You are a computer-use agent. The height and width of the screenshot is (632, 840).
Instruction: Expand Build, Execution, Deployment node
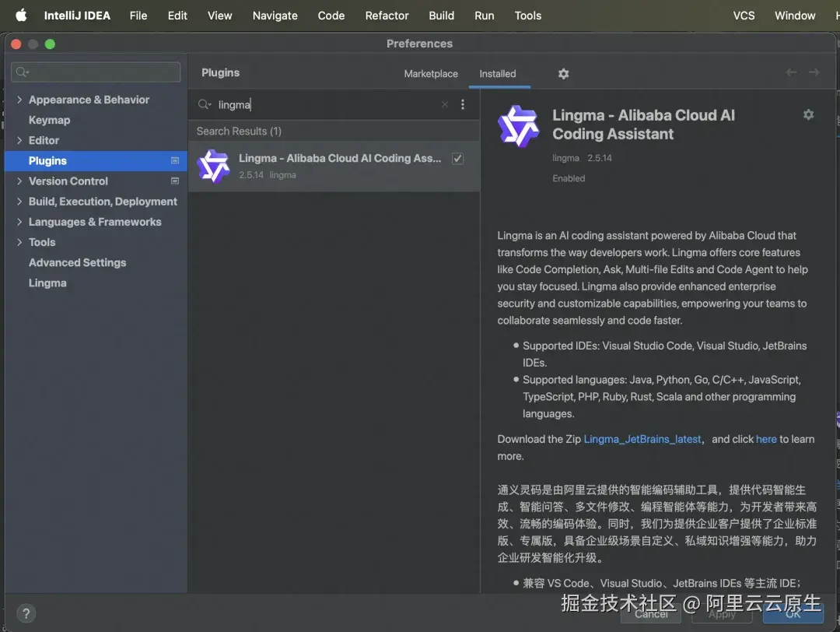click(19, 202)
